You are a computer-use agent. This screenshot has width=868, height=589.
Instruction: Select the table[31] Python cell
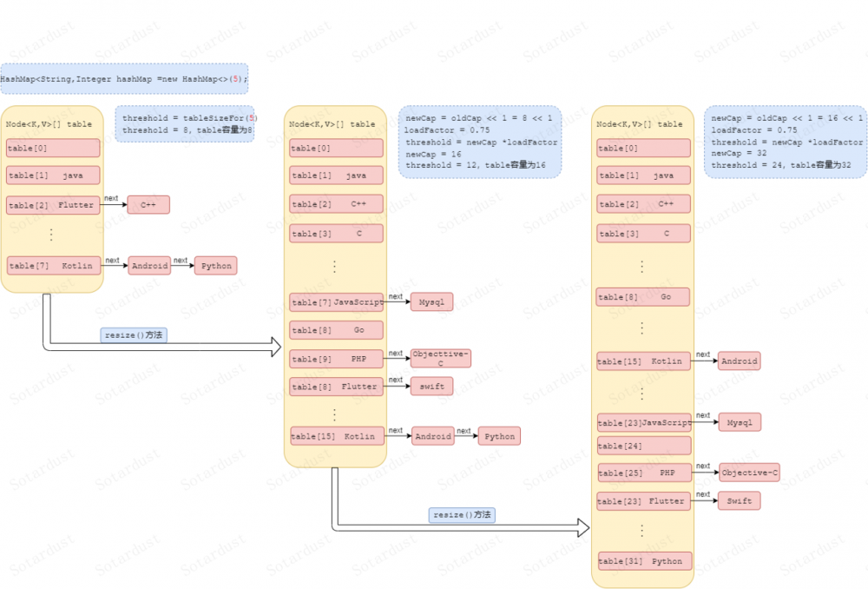click(x=643, y=561)
